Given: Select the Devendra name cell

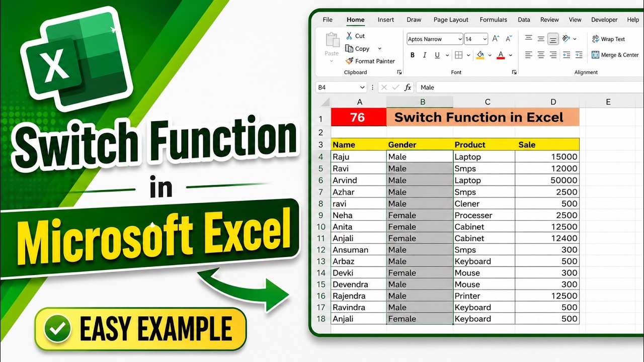Looking at the screenshot, I should point(359,285).
